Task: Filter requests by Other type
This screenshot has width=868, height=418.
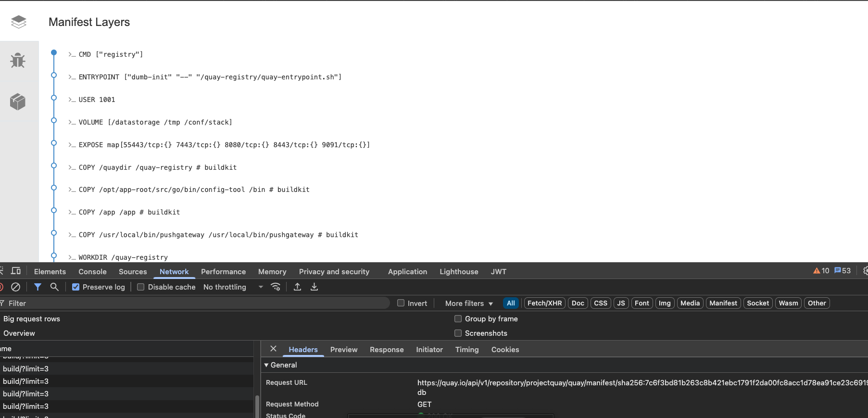Action: pyautogui.click(x=817, y=303)
